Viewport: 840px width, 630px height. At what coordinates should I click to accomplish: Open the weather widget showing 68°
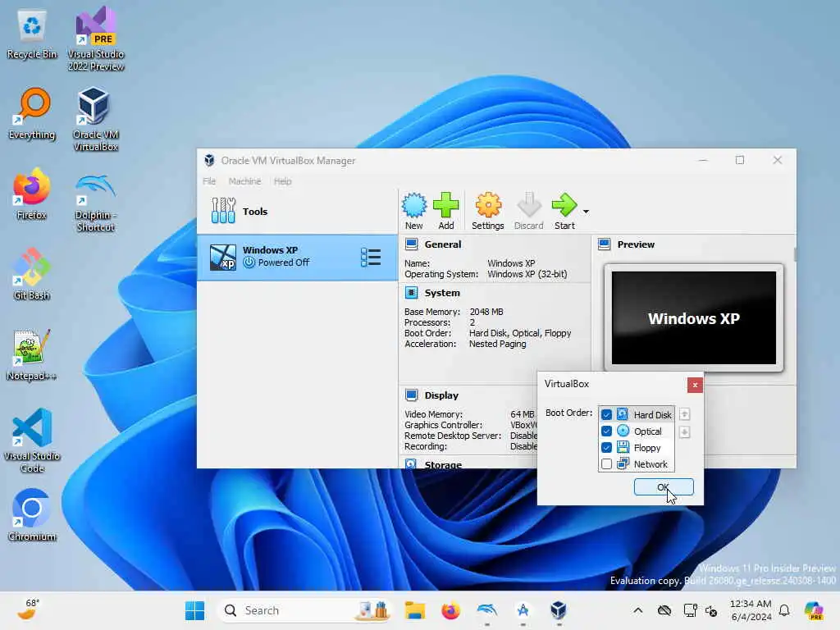coord(27,610)
